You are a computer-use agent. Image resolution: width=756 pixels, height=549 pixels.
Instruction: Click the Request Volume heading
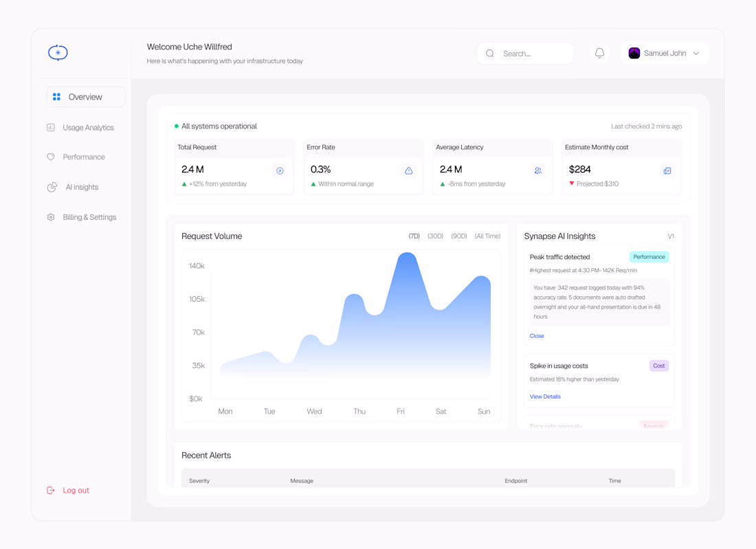pos(212,236)
